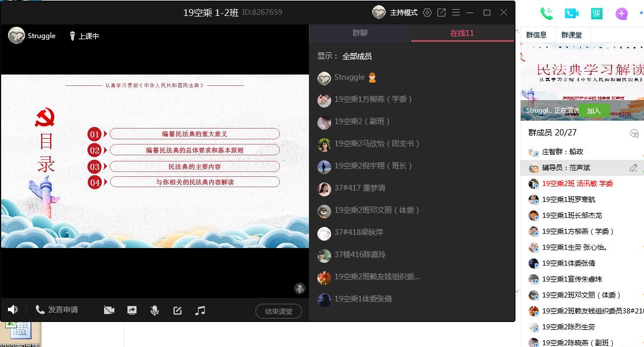Expand the 全部成员 display filter
The height and width of the screenshot is (347, 644).
pos(357,56)
